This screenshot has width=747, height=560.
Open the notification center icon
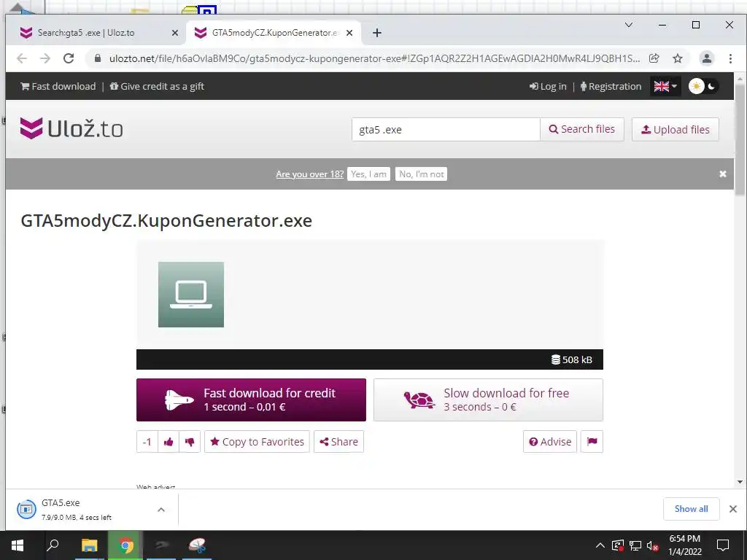tap(723, 545)
